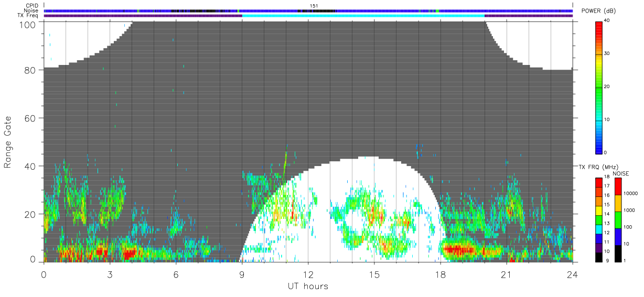Click the 21 tick on the UT hours axis
This screenshot has height=297, width=644.
[506, 274]
